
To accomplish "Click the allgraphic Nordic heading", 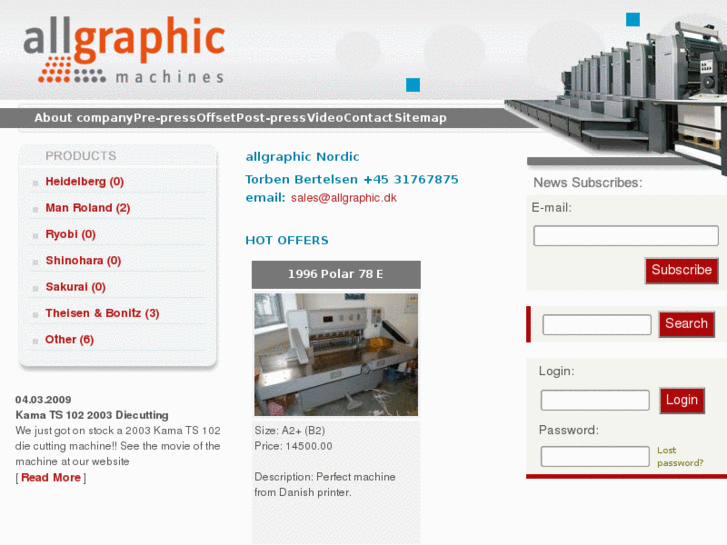I will pyautogui.click(x=302, y=157).
